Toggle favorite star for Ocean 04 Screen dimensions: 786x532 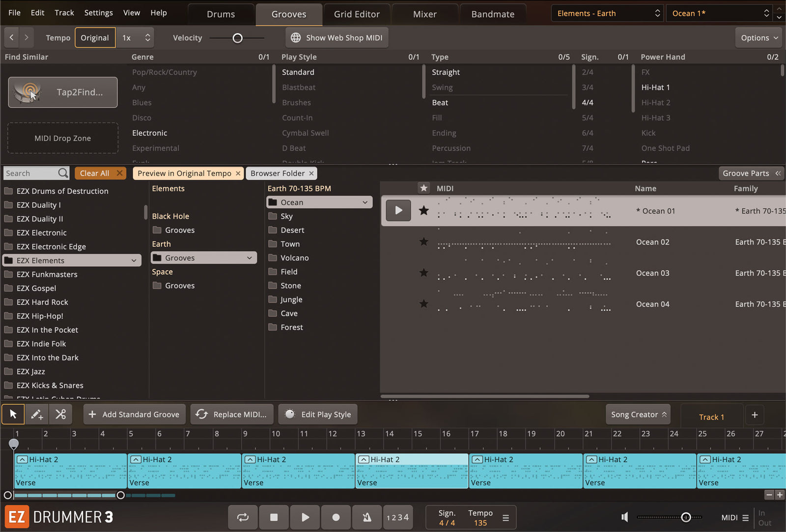coord(423,304)
